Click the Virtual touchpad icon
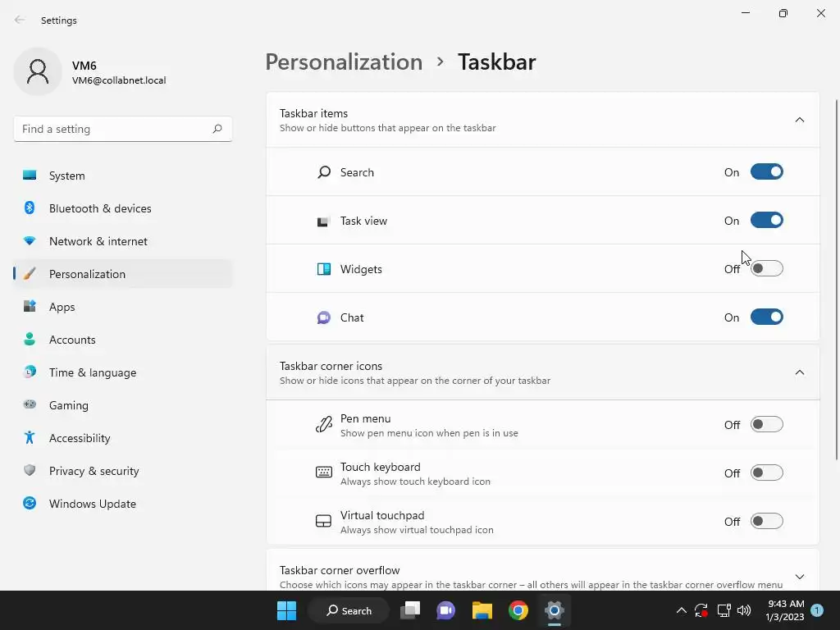The height and width of the screenshot is (630, 840). pyautogui.click(x=323, y=521)
